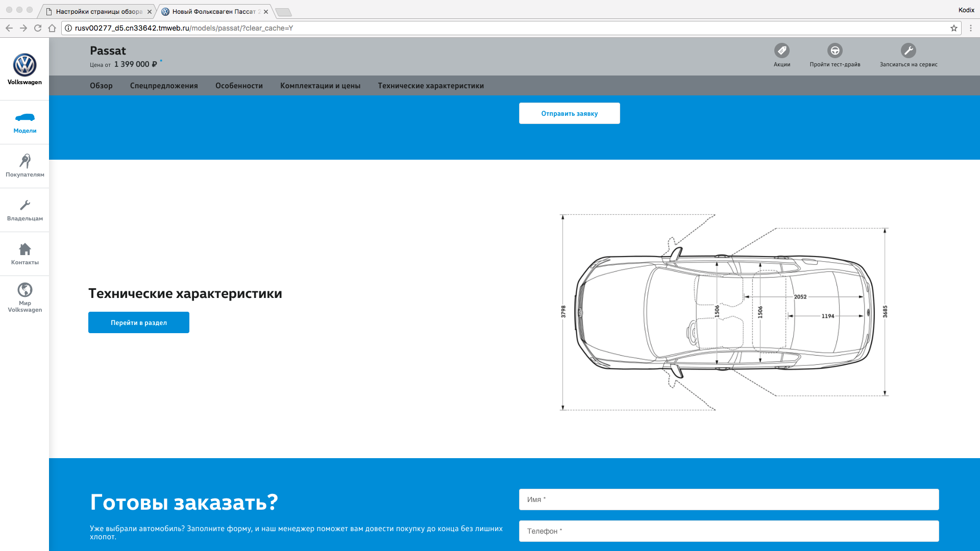Click the Passat model title
980x551 pixels.
(x=108, y=51)
